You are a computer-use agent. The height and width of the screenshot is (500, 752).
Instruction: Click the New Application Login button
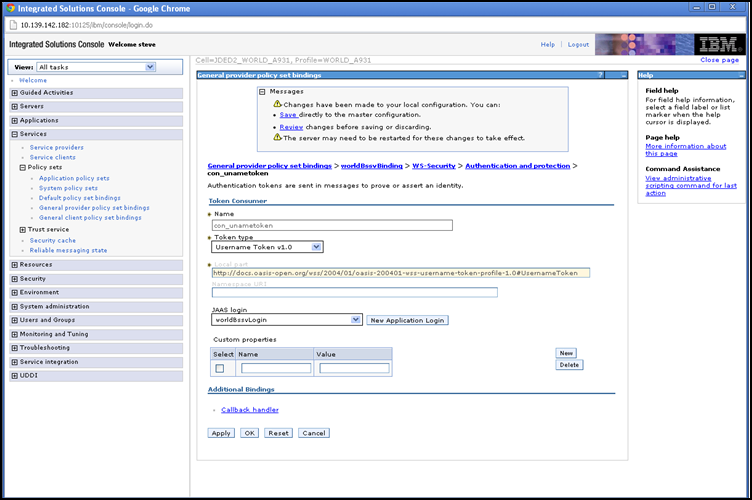tap(408, 320)
